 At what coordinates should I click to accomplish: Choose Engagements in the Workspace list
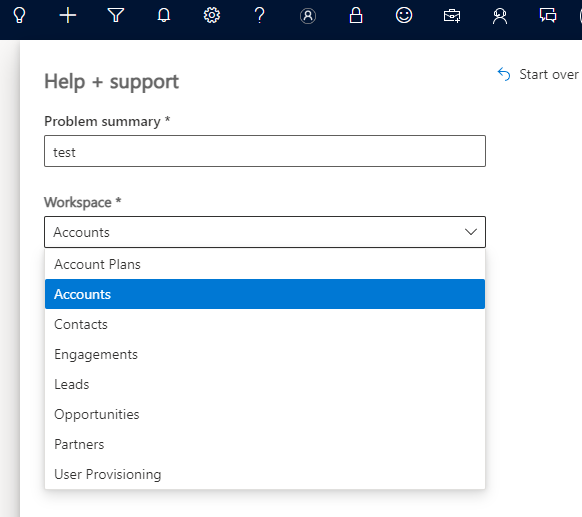pyautogui.click(x=265, y=354)
